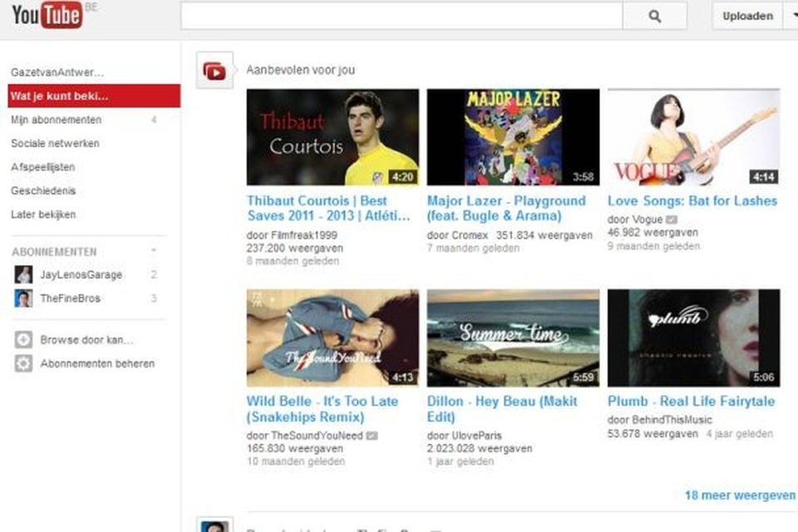
Task: Open JayLenosGarage subscription
Action: click(81, 275)
